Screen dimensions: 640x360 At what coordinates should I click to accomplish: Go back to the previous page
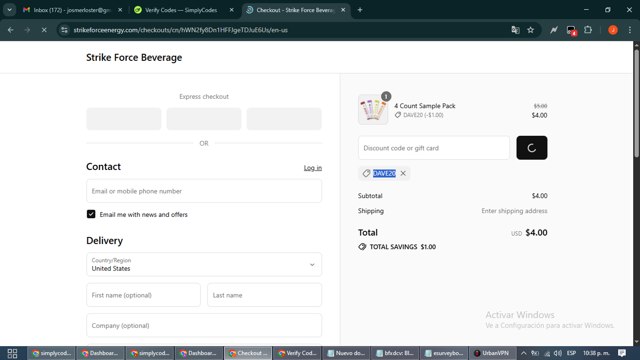[11, 30]
